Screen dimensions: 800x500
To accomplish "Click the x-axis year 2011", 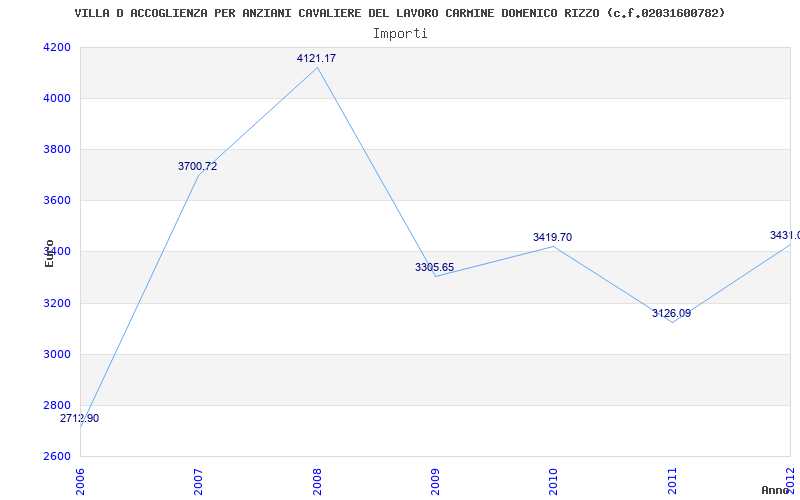I will pyautogui.click(x=672, y=481).
